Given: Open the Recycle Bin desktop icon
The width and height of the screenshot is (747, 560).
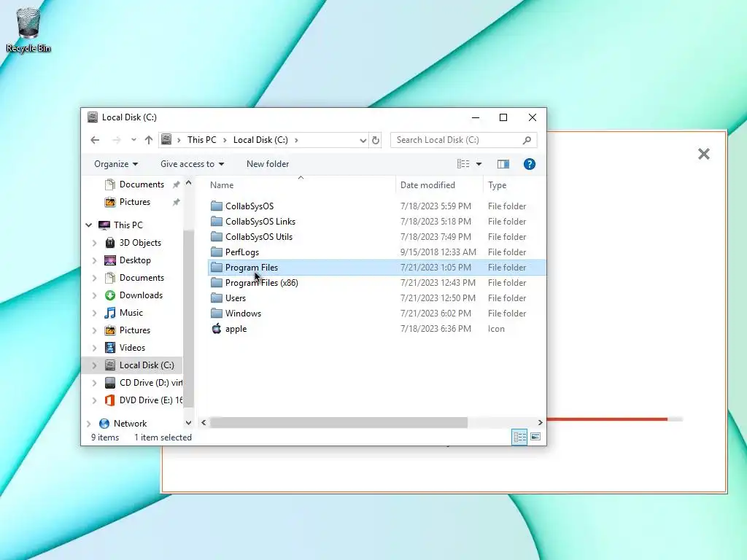Looking at the screenshot, I should 28,29.
